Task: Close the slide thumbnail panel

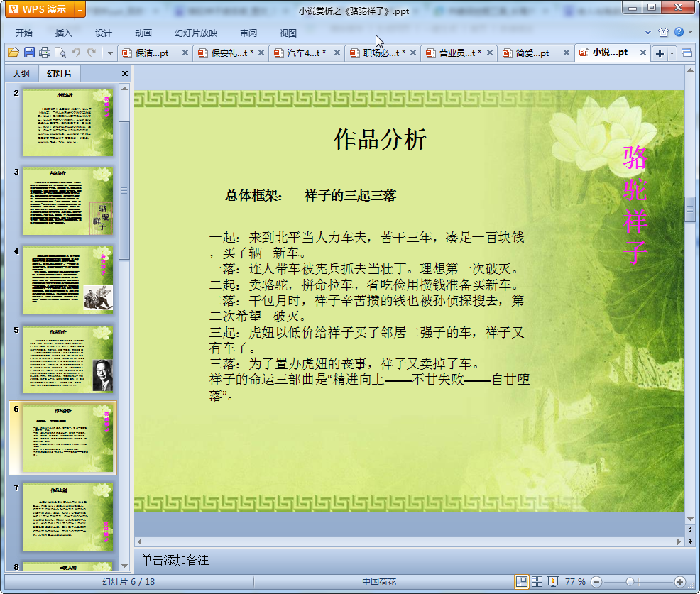Action: pos(125,74)
